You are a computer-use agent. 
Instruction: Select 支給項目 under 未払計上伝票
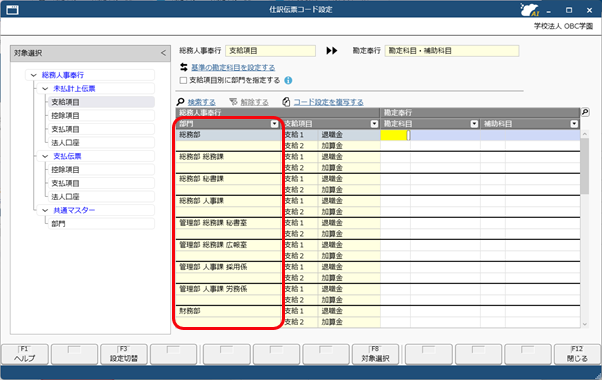[101, 102]
